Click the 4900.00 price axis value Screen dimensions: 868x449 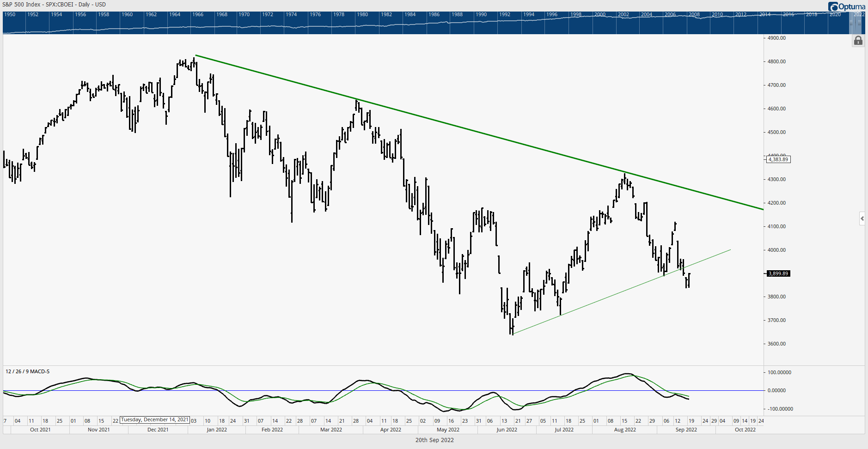pyautogui.click(x=776, y=38)
